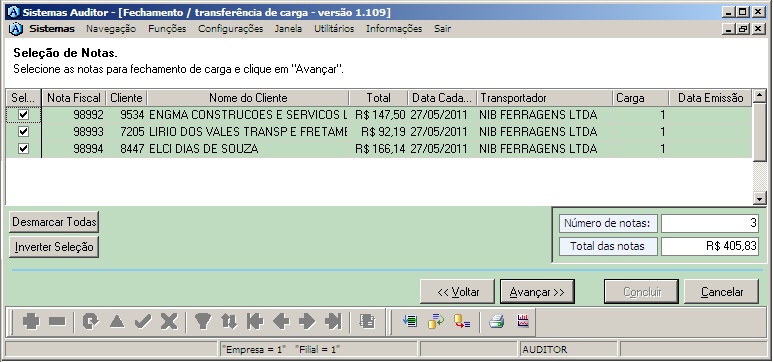Deselect the checkbox for nota 98994
The width and height of the screenshot is (773, 362).
23,148
